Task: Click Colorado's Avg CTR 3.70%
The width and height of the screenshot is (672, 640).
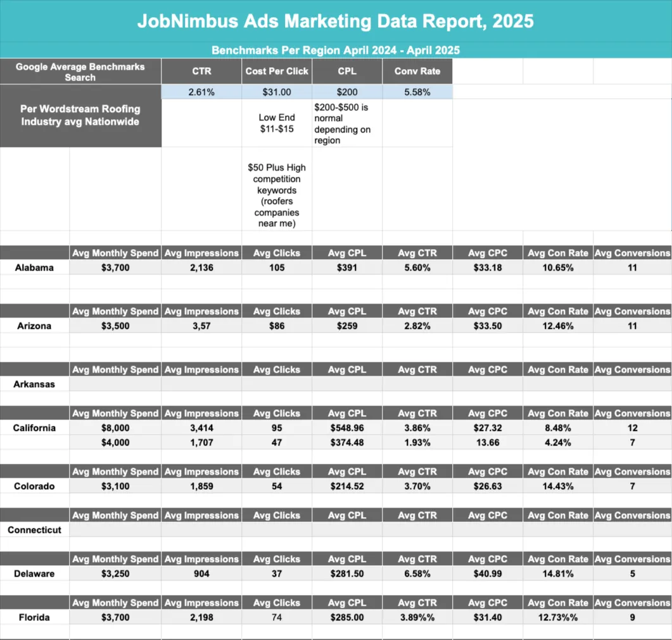Action: click(417, 486)
